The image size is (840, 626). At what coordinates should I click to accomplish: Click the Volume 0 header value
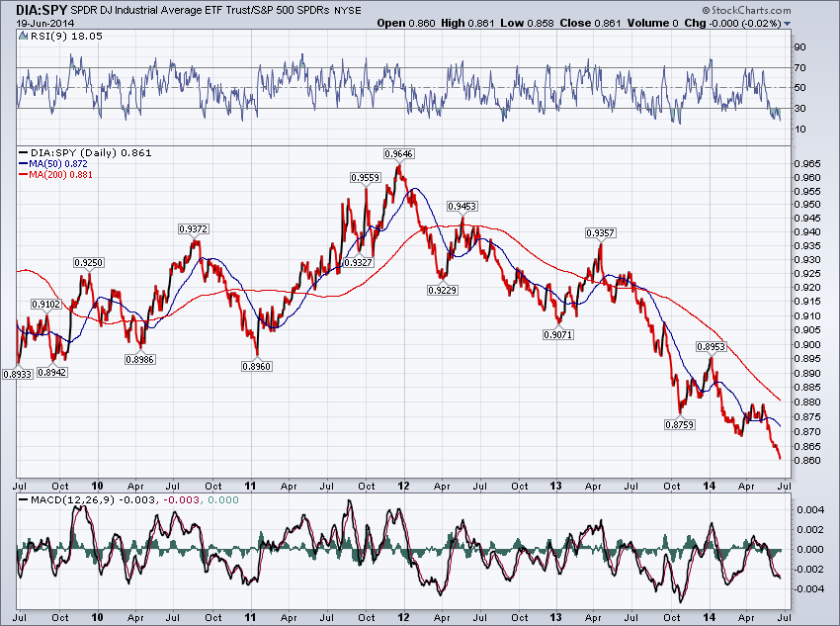(x=652, y=23)
